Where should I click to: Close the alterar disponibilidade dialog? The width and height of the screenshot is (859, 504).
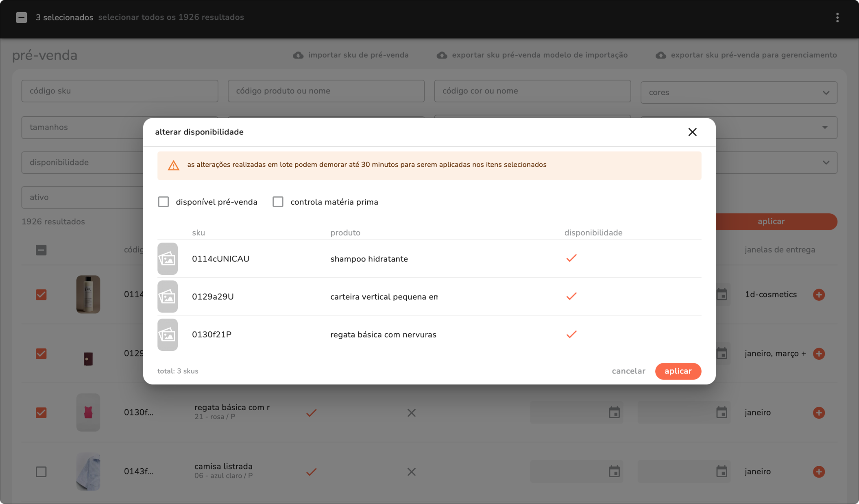pyautogui.click(x=692, y=132)
